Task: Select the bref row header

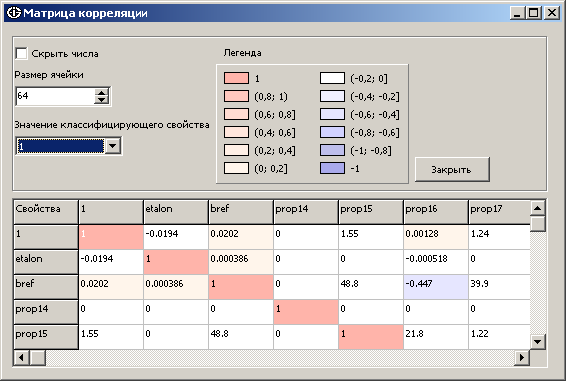Action: point(46,287)
